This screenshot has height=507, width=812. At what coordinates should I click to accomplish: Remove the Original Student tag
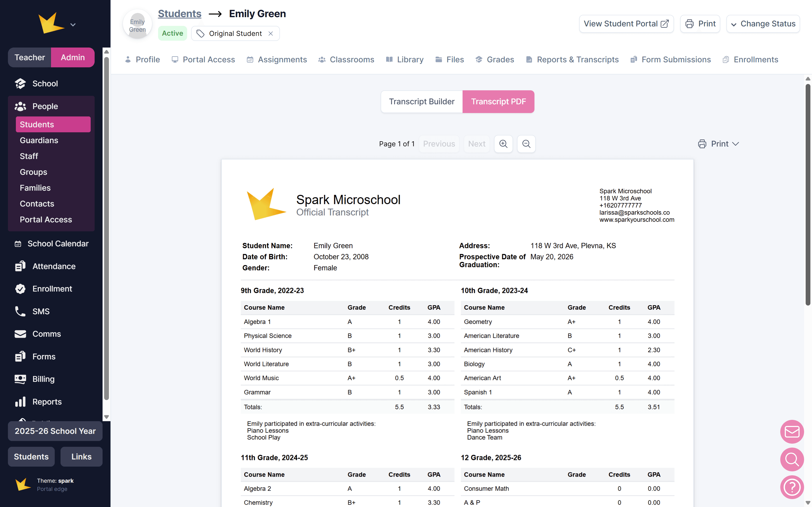(x=271, y=34)
